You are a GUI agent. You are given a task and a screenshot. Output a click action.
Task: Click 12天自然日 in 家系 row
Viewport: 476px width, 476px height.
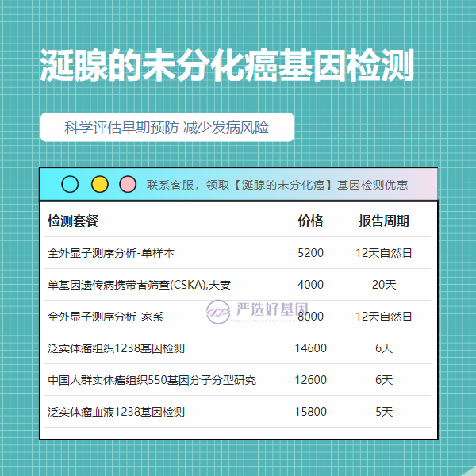coord(384,317)
